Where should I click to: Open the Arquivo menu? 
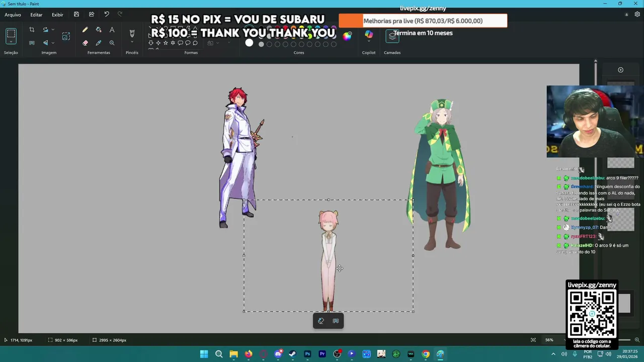(13, 15)
